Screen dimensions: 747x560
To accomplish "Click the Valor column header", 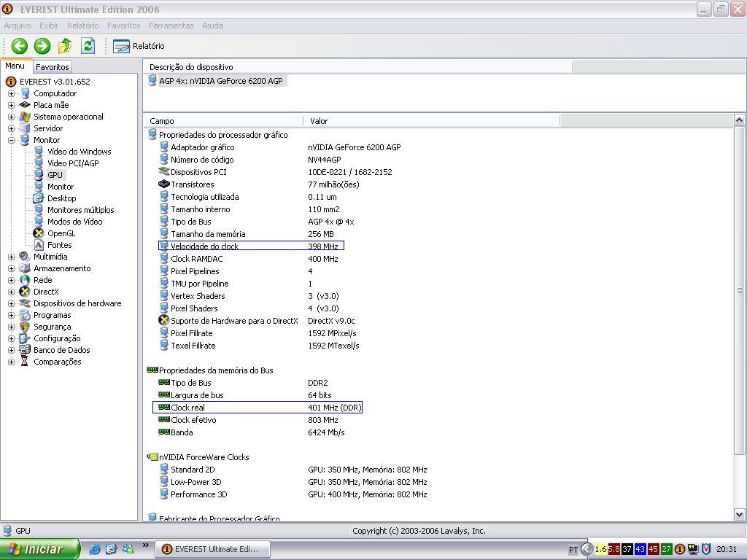I will point(432,121).
